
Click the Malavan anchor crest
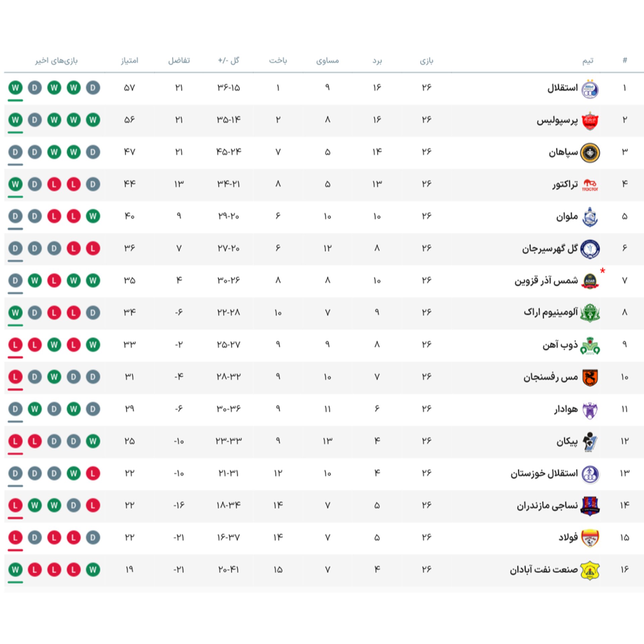pyautogui.click(x=590, y=217)
